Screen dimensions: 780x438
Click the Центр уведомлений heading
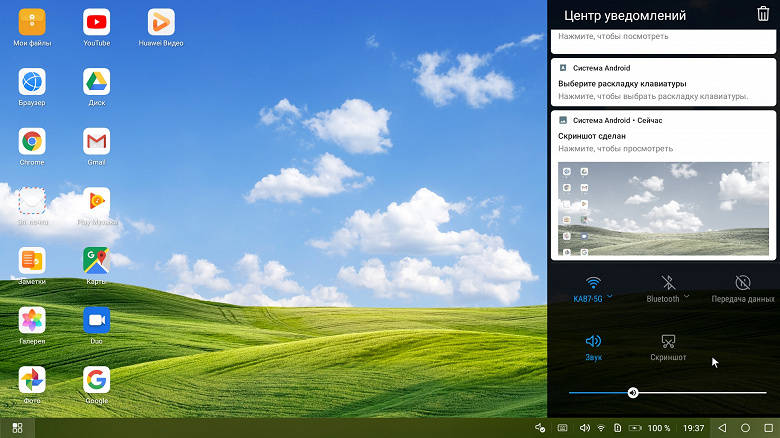[x=625, y=15]
